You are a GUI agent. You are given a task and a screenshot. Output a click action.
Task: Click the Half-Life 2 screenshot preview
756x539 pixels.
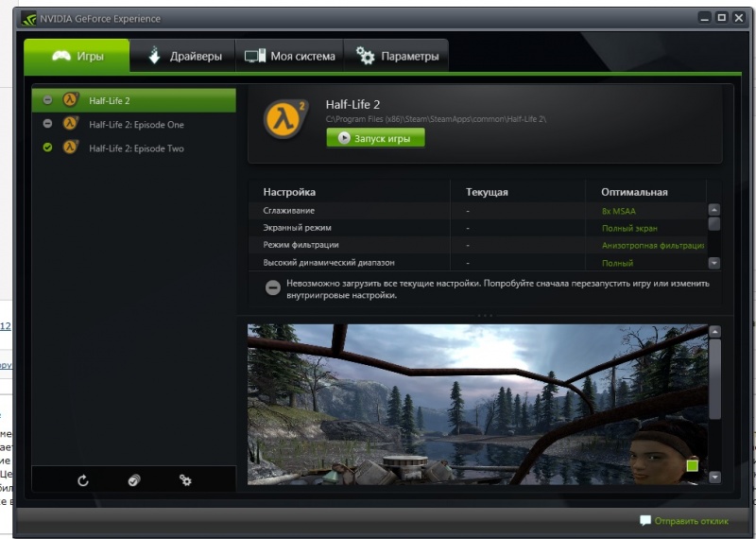(477, 405)
